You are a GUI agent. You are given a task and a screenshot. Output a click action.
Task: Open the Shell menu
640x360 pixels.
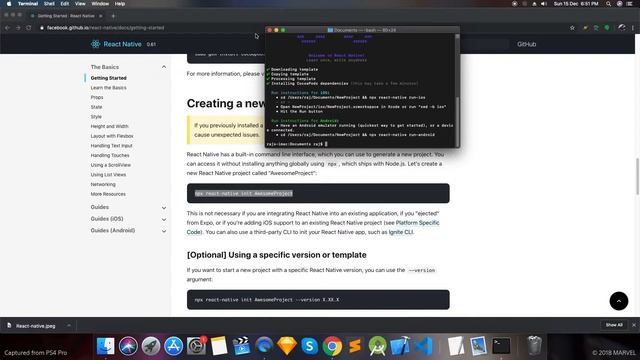coord(49,4)
